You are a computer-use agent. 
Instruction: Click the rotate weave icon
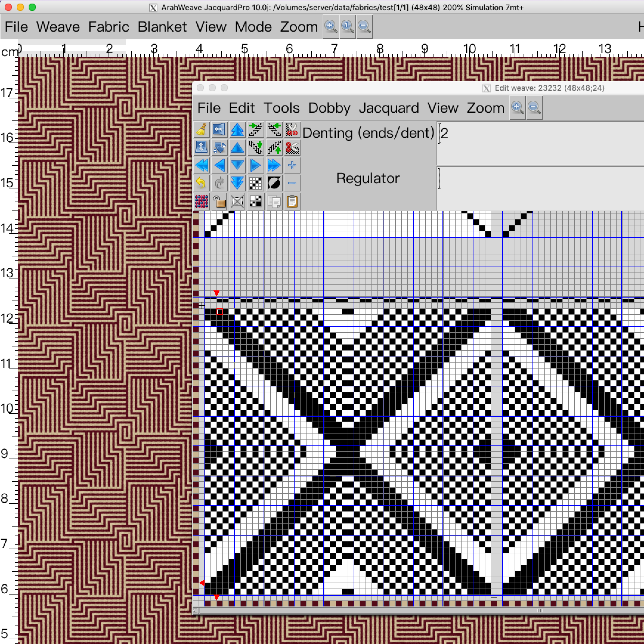pyautogui.click(x=219, y=148)
